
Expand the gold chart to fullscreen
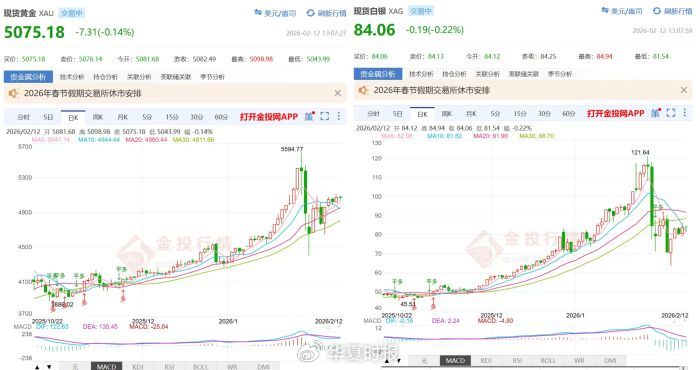pos(325,116)
